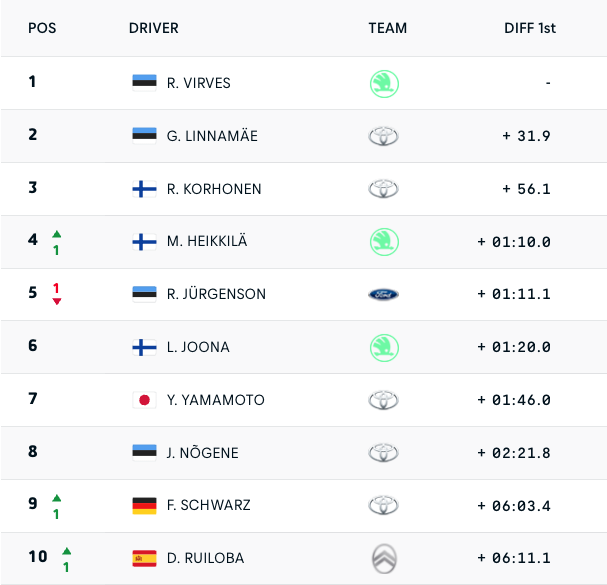Click the Japan flag beside Y. Yamamoto
The width and height of the screenshot is (607, 585).
pos(144,400)
